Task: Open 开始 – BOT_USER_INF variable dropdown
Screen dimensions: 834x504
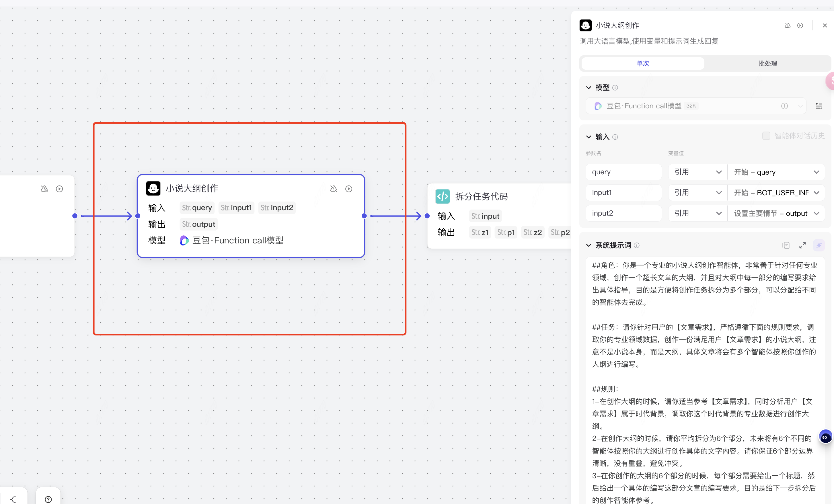Action: tap(776, 193)
